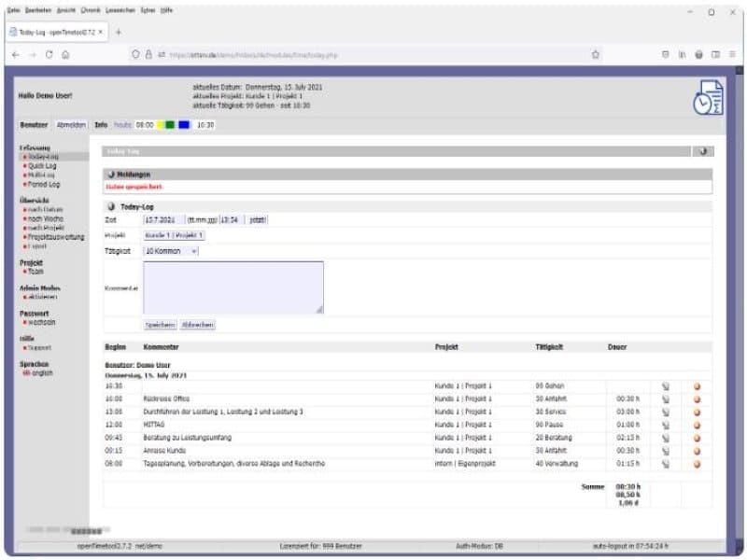Click the '40 Verwaltung' activity cell
This screenshot has height=560, width=747.
coord(557,464)
